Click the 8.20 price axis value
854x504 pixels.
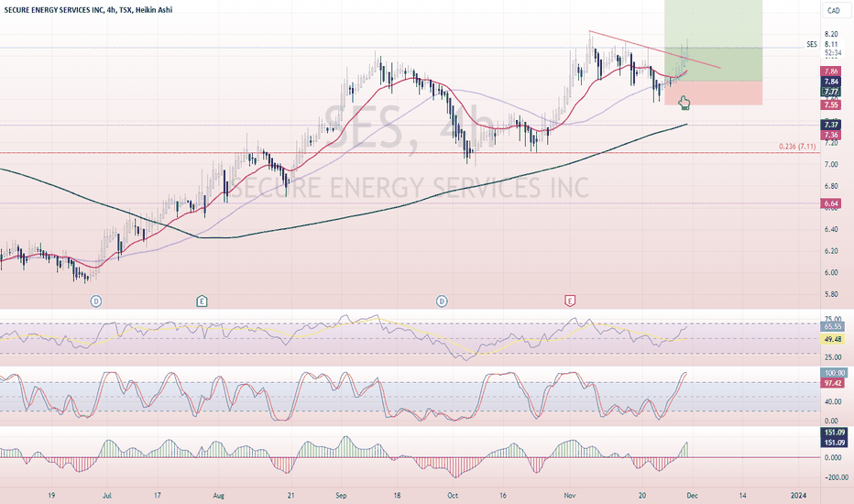[831, 34]
